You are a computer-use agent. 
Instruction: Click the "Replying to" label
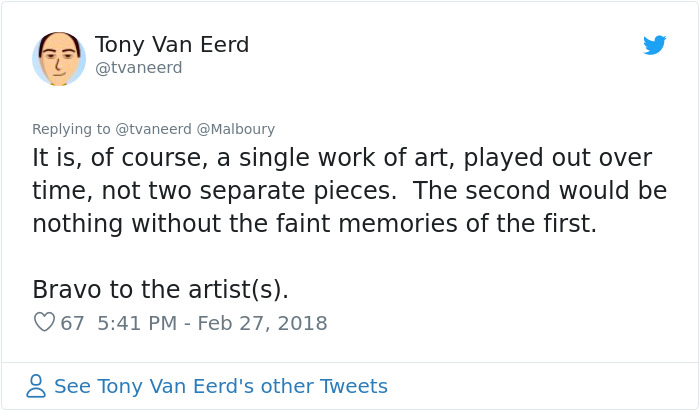pos(72,129)
